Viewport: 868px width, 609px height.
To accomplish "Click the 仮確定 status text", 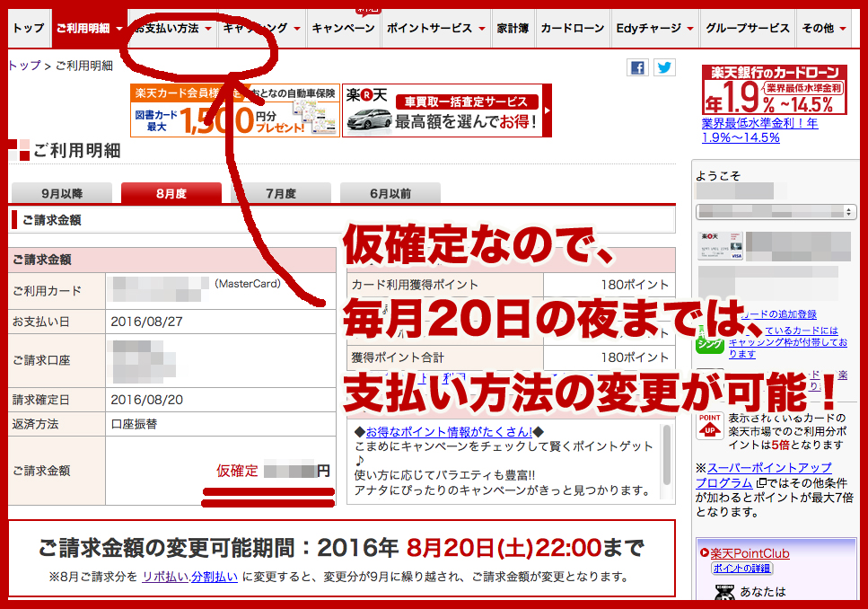I will (237, 471).
